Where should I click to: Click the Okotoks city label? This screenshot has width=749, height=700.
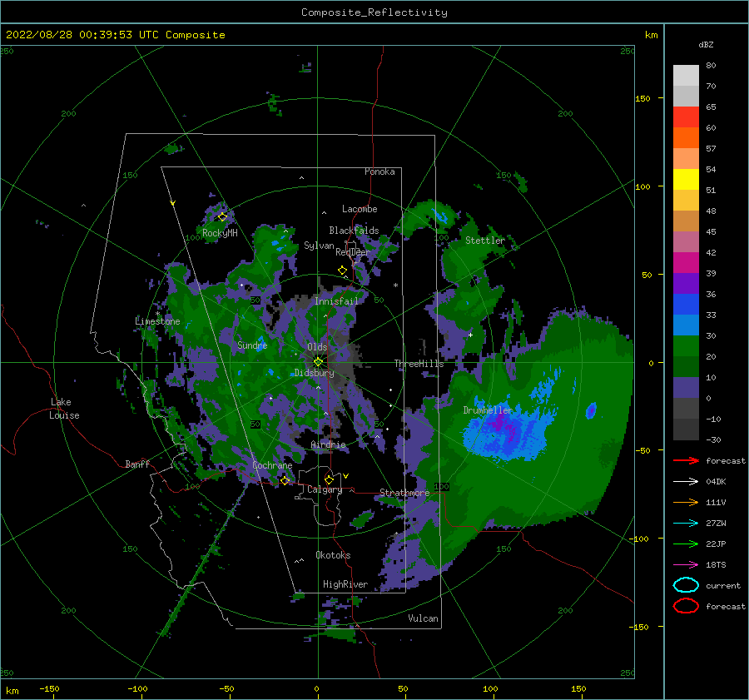(333, 555)
